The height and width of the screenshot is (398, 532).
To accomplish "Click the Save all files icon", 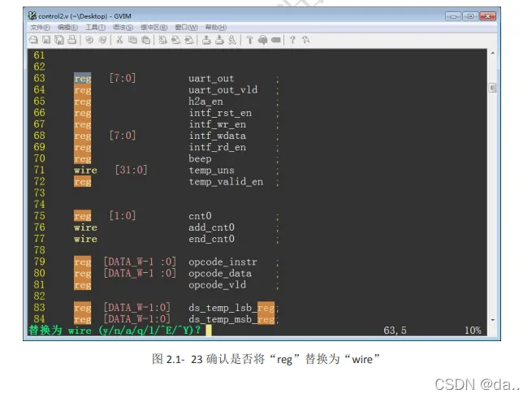I will coord(59,40).
